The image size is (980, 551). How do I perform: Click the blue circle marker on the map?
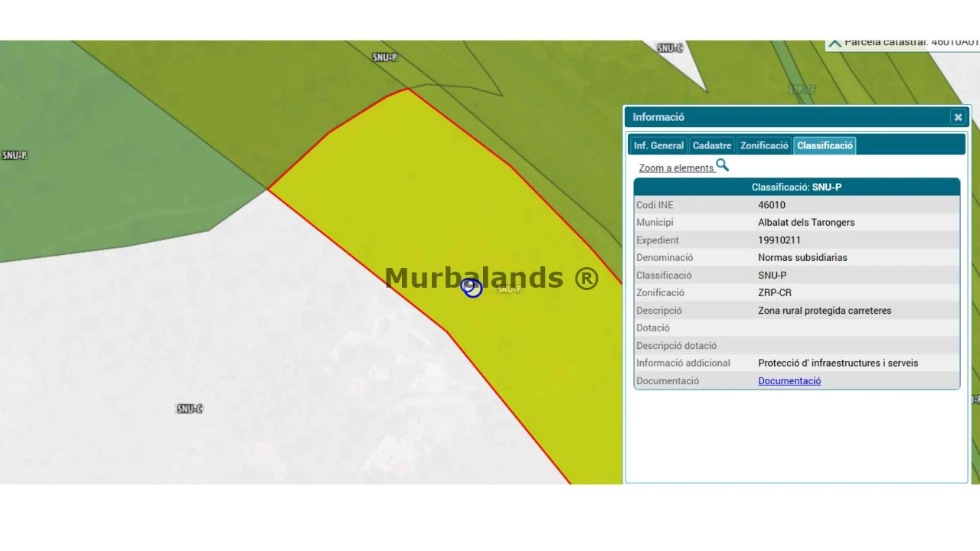[472, 288]
